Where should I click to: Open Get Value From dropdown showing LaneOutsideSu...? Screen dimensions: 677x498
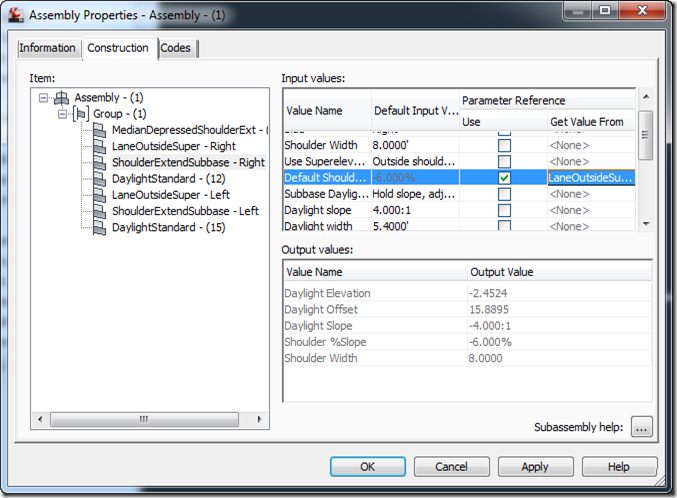point(591,178)
